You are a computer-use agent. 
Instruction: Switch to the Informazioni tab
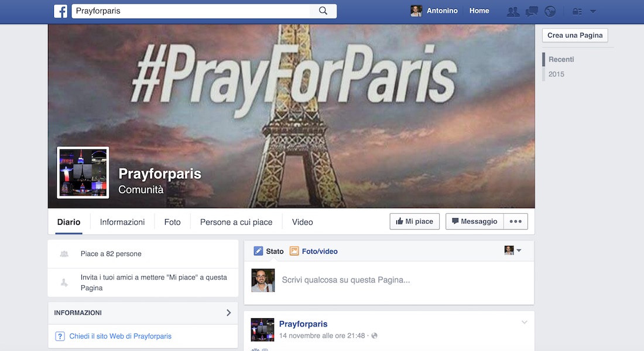click(x=122, y=222)
